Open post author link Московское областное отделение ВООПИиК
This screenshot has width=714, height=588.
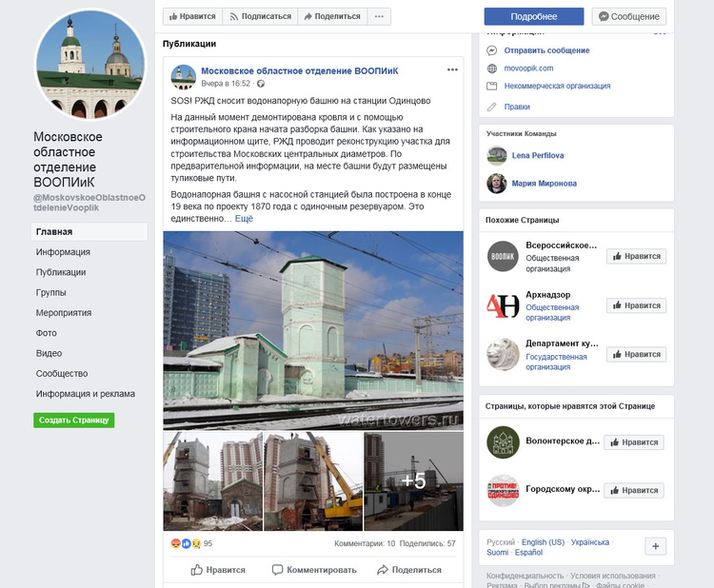(x=300, y=71)
